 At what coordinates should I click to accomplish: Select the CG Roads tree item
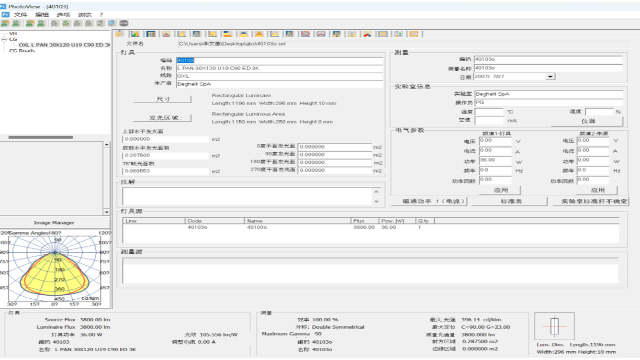pos(22,51)
